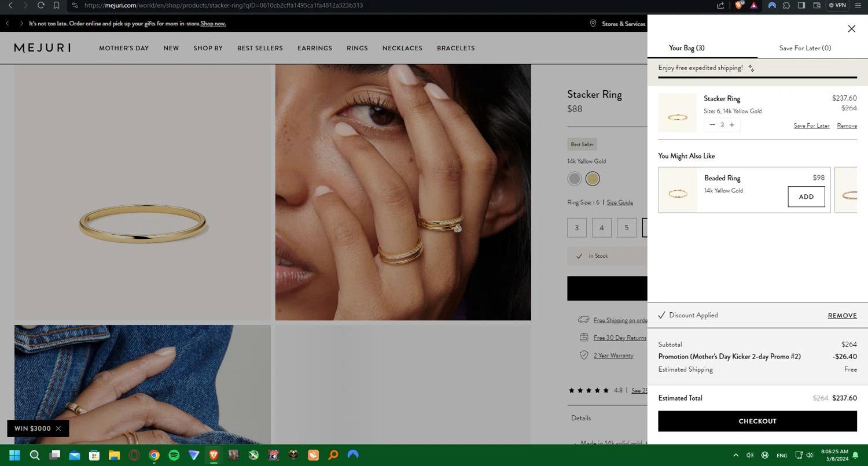Show previous announcement banner arrow
868x466 pixels.
tap(8, 24)
